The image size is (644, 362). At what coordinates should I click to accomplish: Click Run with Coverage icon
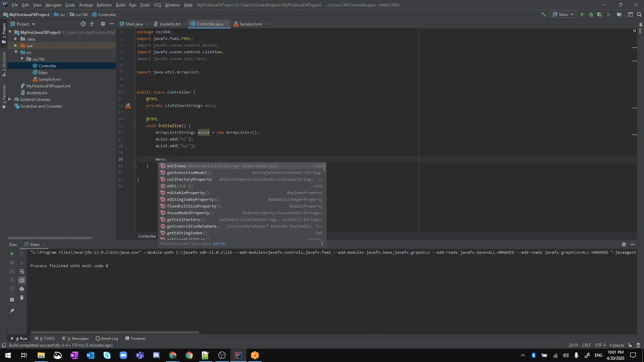pos(599,15)
